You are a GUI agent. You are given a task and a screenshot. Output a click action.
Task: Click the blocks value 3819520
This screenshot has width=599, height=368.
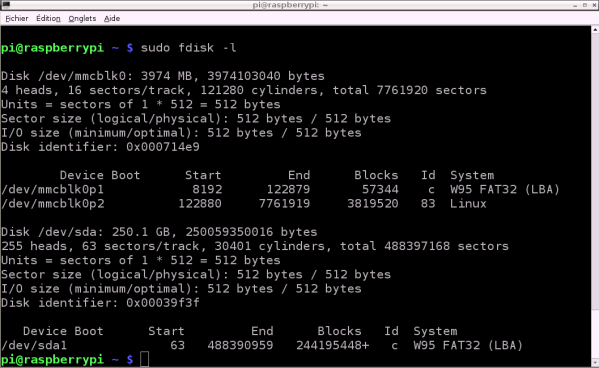[x=373, y=204]
